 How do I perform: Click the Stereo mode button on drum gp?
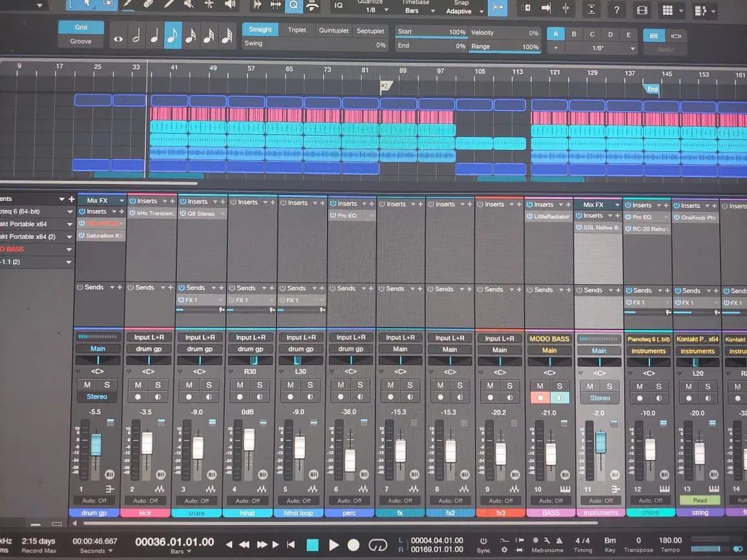pos(97,396)
